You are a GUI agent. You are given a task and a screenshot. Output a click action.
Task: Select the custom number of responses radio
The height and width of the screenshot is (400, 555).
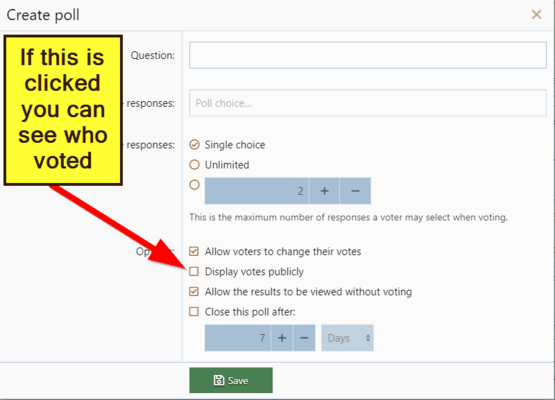tap(194, 185)
